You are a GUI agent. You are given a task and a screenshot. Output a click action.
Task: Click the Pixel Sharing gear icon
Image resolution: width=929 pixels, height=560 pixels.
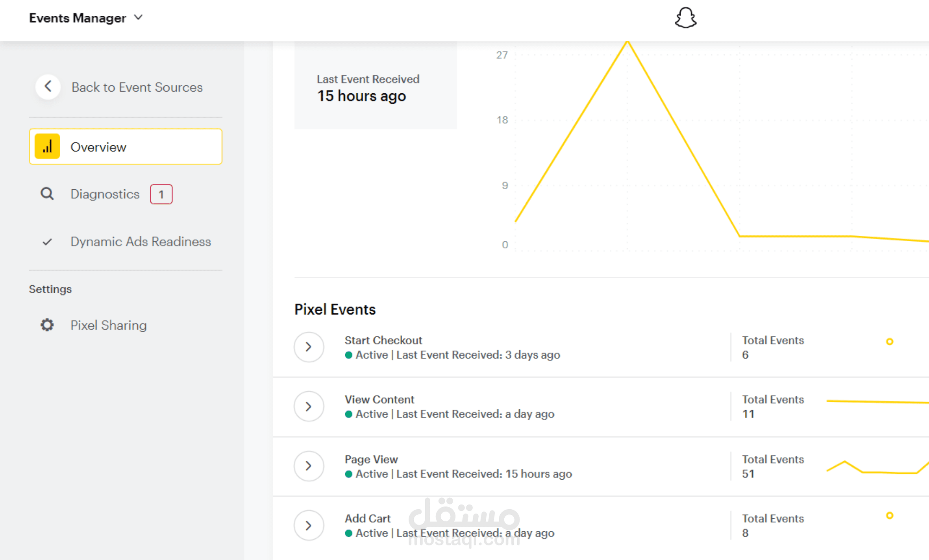point(47,325)
